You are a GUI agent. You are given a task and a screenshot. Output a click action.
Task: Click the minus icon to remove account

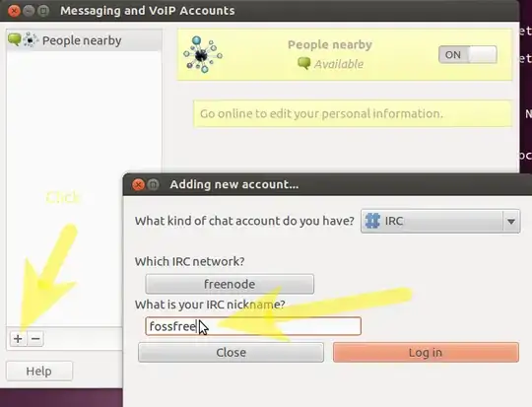35,338
